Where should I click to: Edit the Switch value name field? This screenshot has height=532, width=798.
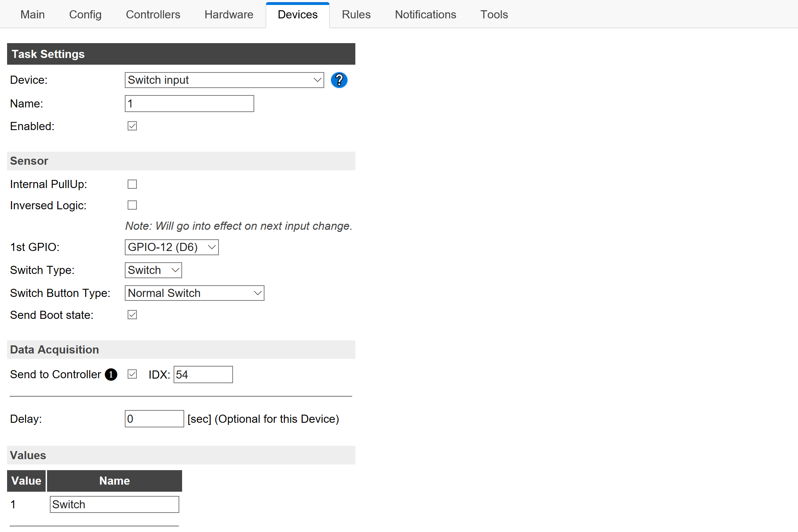pos(113,505)
